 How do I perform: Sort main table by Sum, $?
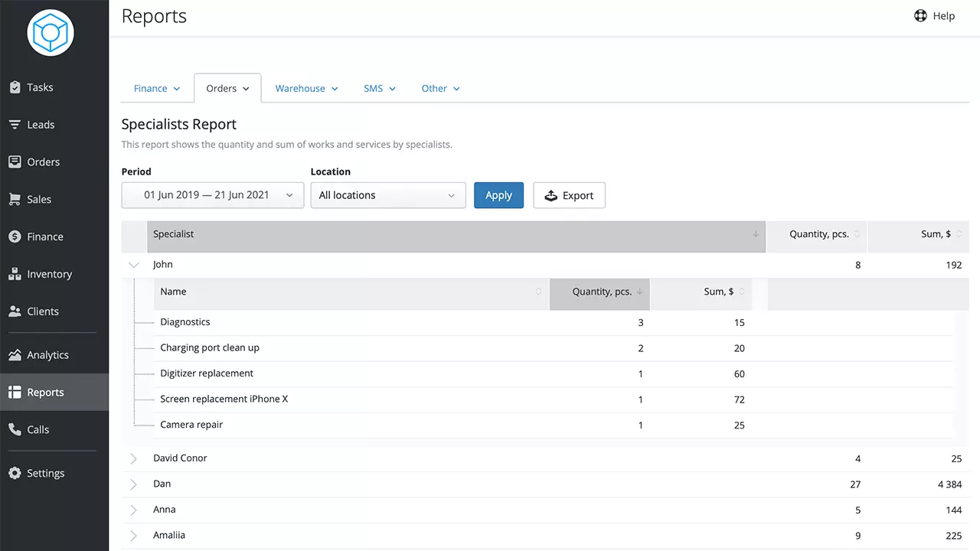click(919, 236)
